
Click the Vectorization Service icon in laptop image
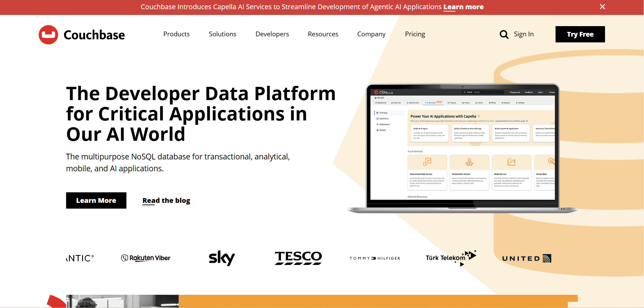tap(469, 162)
